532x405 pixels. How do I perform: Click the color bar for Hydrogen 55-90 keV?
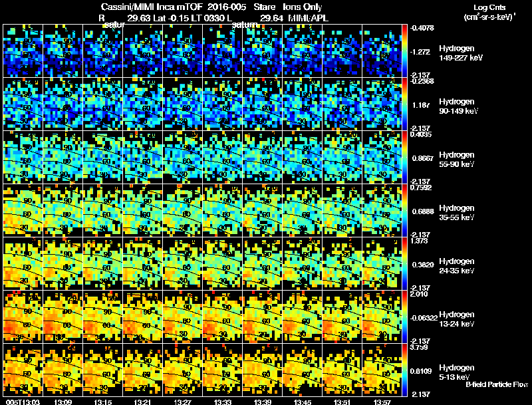[405, 158]
